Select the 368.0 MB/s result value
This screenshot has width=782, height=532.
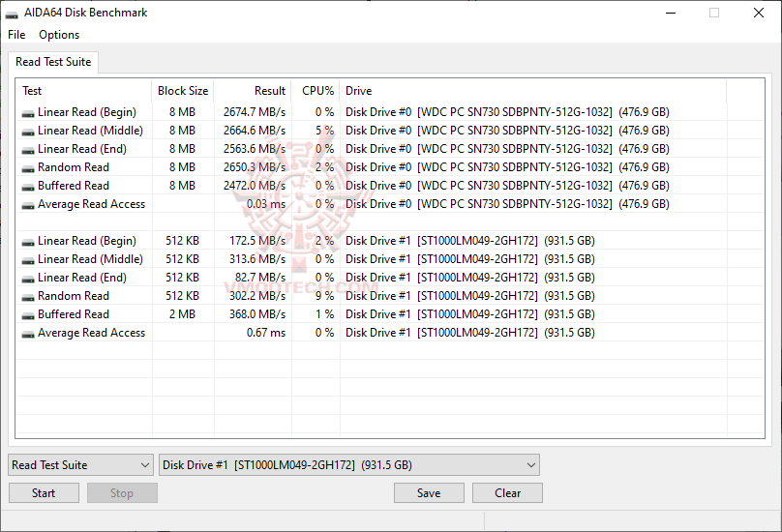(x=257, y=314)
